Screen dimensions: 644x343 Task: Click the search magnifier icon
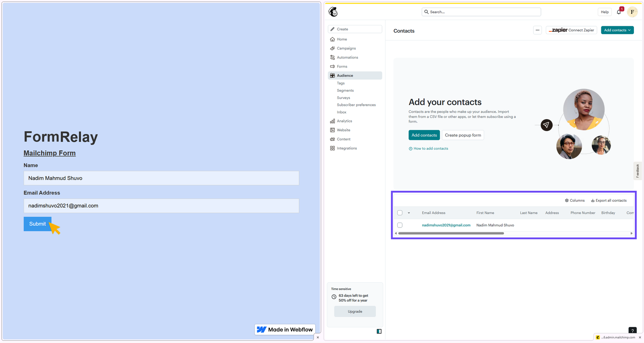coord(427,12)
